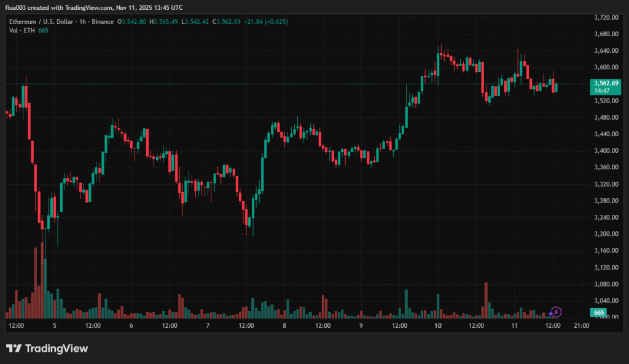Click the Binance exchange name in the legend

click(103, 21)
